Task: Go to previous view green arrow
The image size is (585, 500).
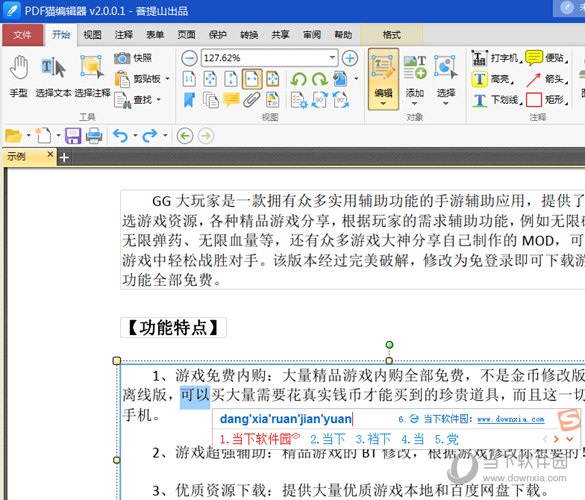Action: pyautogui.click(x=185, y=136)
